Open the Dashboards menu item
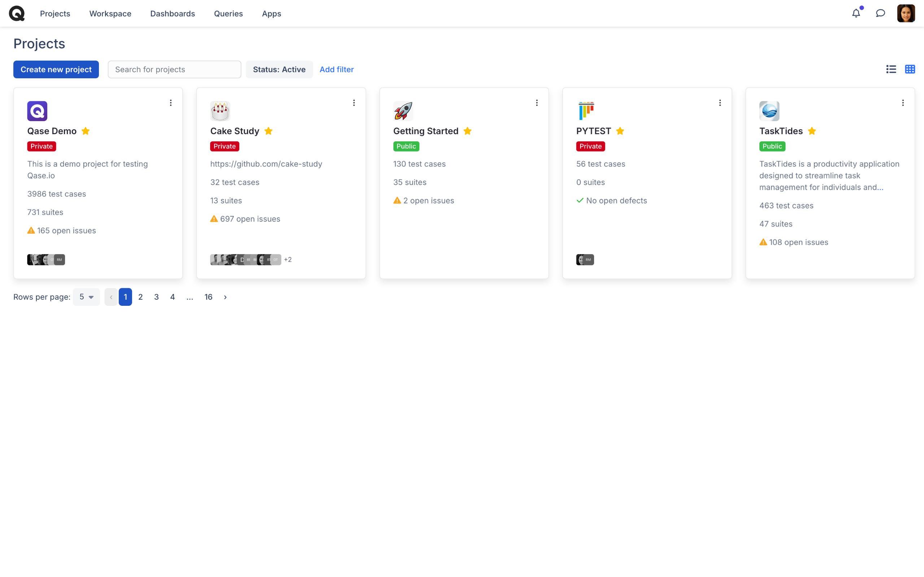924x577 pixels. (x=173, y=14)
